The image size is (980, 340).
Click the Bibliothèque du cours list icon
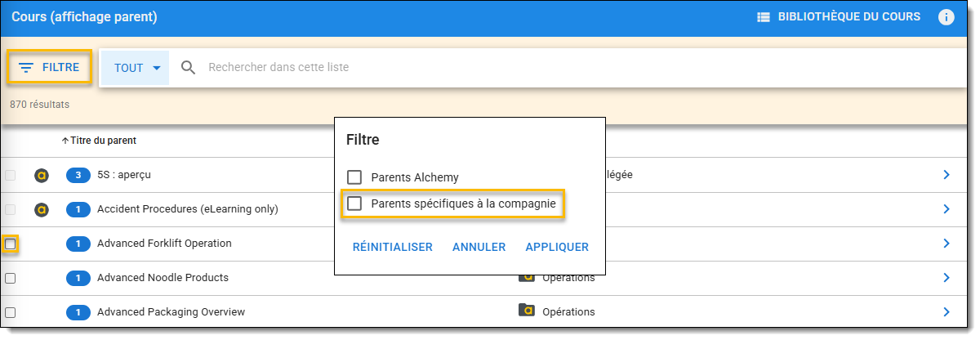coord(764,17)
